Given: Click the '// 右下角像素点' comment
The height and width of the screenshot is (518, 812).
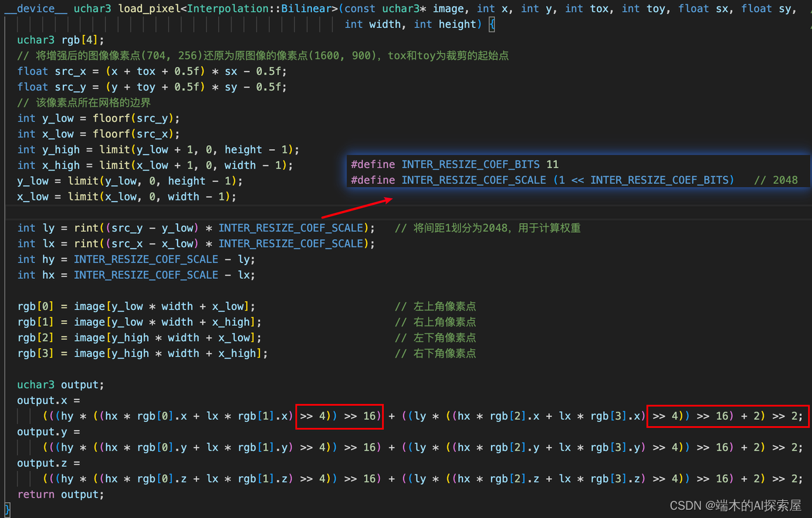Looking at the screenshot, I should (x=435, y=353).
